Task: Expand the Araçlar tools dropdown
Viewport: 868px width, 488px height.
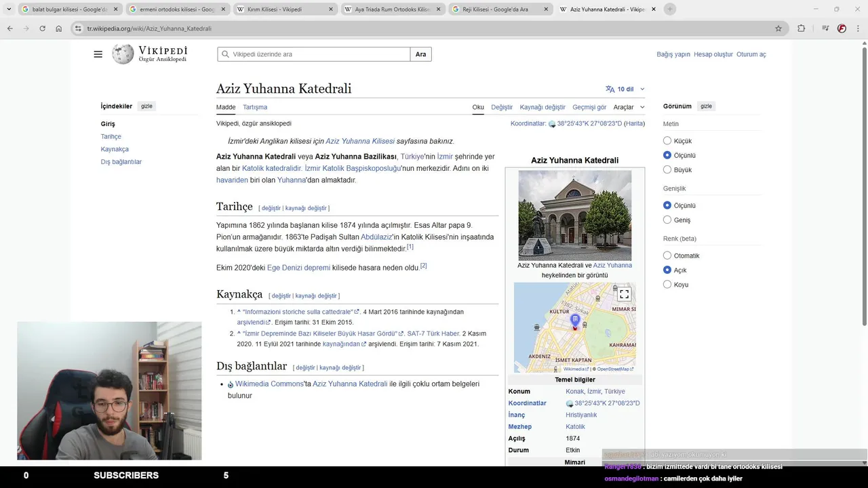Action: 629,107
